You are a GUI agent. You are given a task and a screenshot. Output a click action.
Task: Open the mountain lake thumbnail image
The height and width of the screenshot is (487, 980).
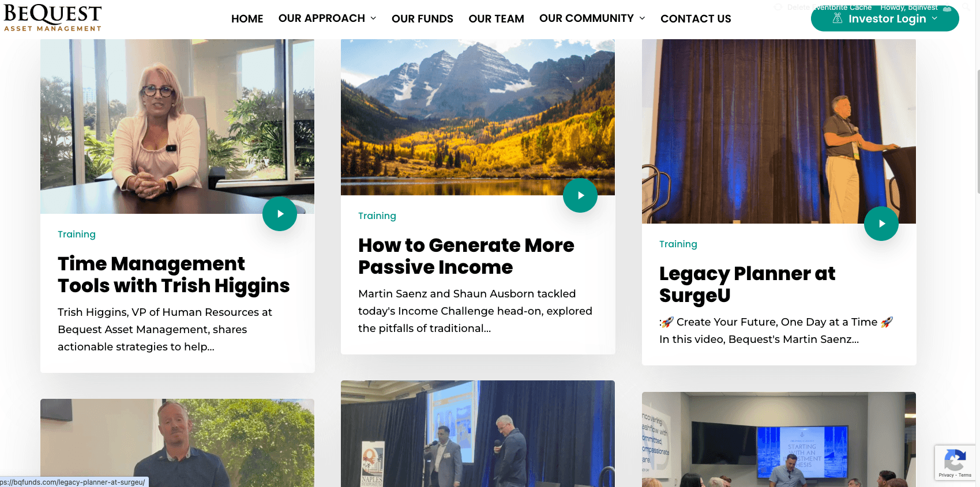click(478, 117)
